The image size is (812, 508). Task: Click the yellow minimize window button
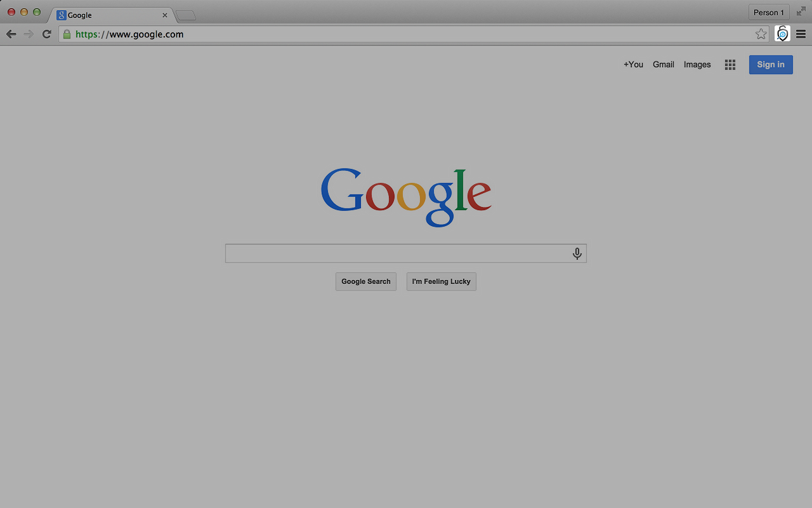pos(24,12)
